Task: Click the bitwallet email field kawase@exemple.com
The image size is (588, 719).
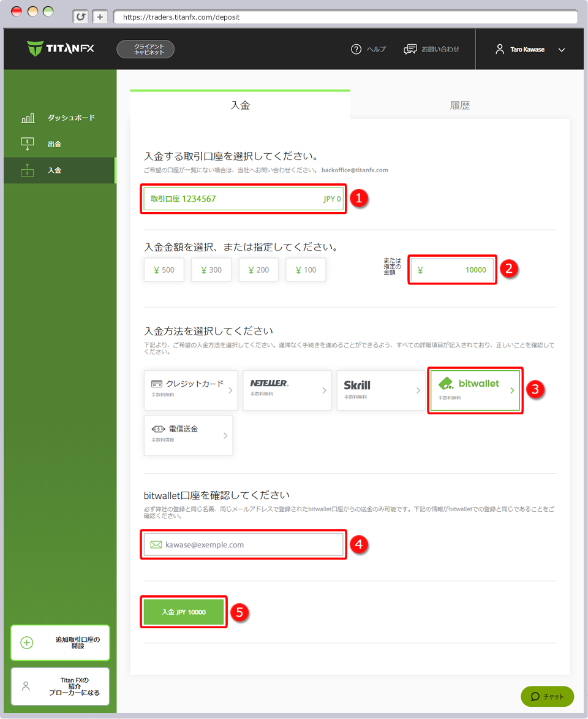Action: pyautogui.click(x=243, y=544)
